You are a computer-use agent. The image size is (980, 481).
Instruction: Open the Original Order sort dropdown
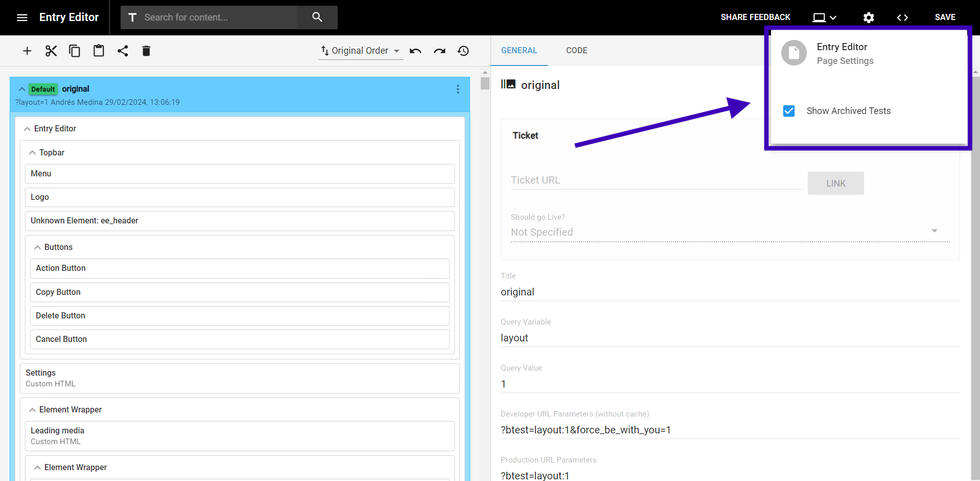360,51
